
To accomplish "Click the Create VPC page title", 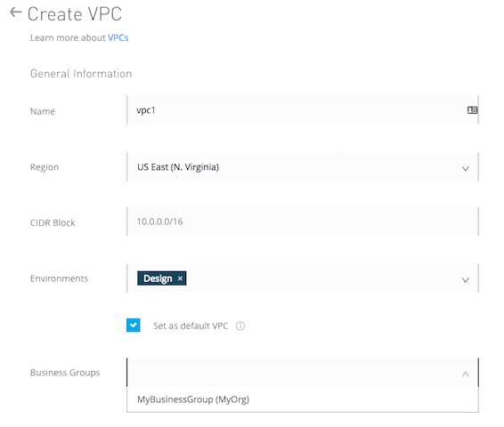I will click(x=75, y=14).
